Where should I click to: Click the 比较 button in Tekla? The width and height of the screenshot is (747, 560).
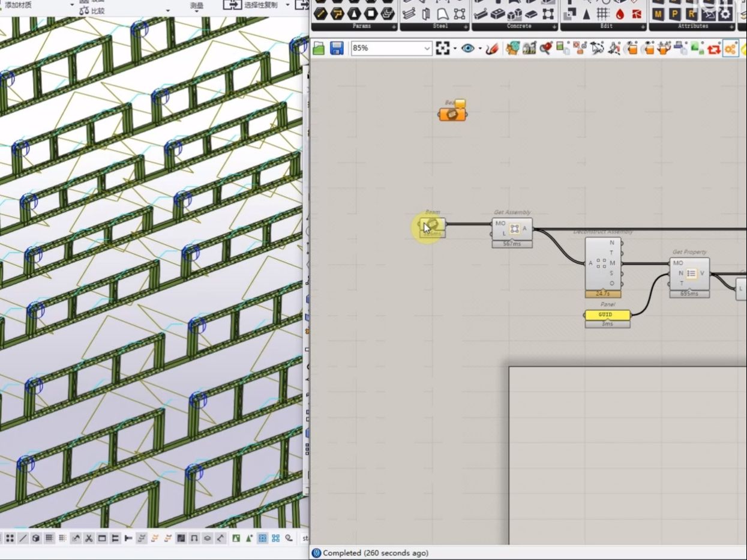click(x=92, y=11)
